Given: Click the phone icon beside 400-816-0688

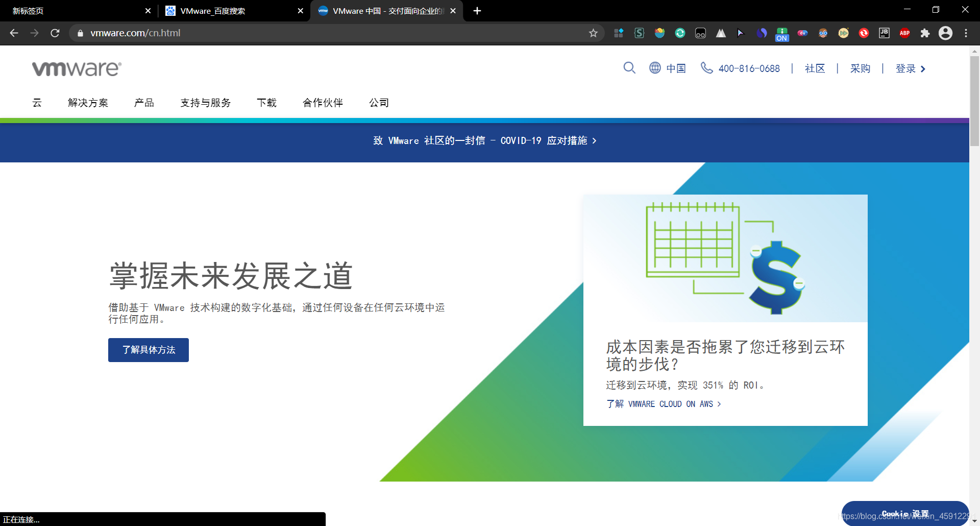Looking at the screenshot, I should click(706, 68).
